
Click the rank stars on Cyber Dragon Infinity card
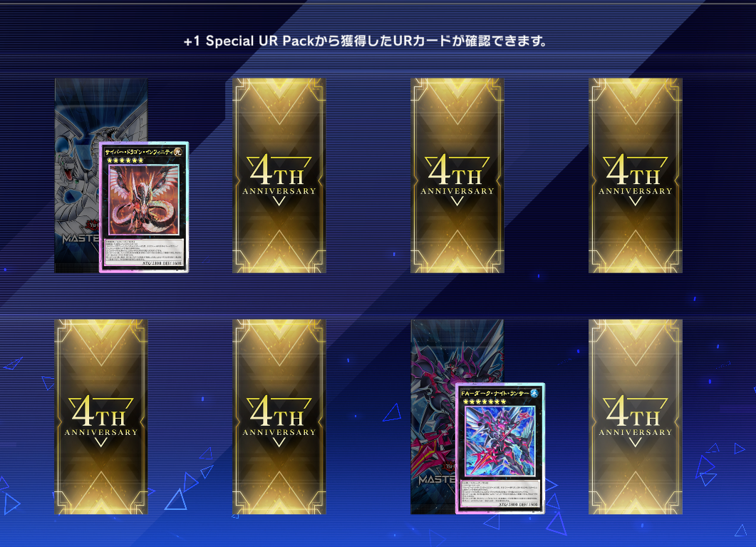pyautogui.click(x=125, y=160)
